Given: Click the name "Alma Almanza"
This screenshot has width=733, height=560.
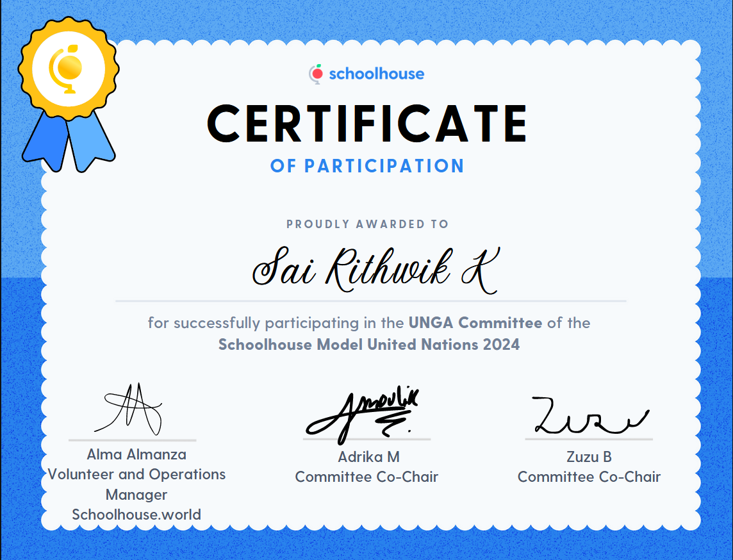Looking at the screenshot, I should tap(136, 454).
